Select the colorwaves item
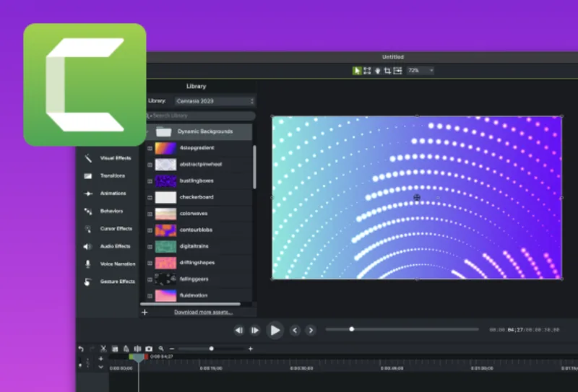Viewport: 578px width, 392px height. pyautogui.click(x=199, y=214)
